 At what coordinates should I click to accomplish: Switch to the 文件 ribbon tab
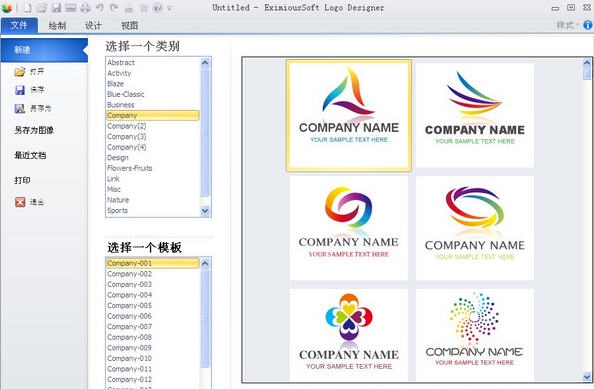click(x=19, y=25)
